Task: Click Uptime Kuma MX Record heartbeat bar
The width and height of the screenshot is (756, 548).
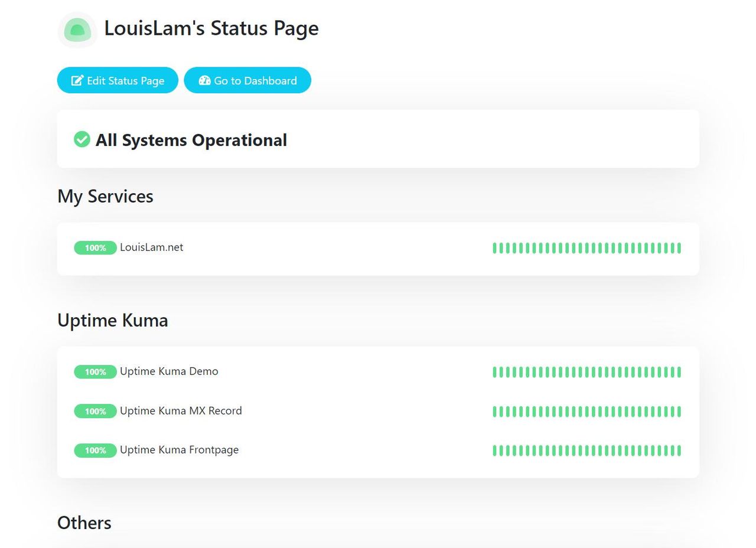Action: [x=586, y=412]
